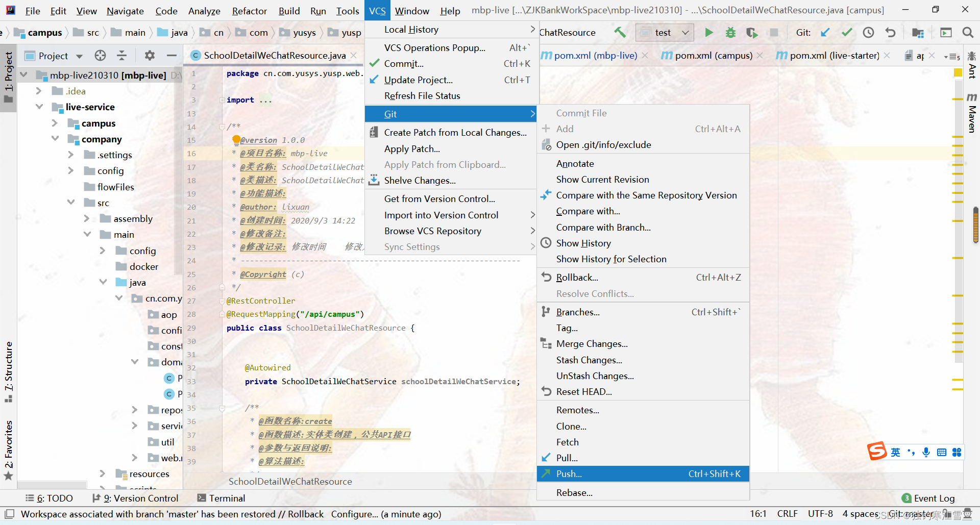The image size is (980, 525).
Task: Open the run anything panel icon in toolbar
Action: click(946, 32)
